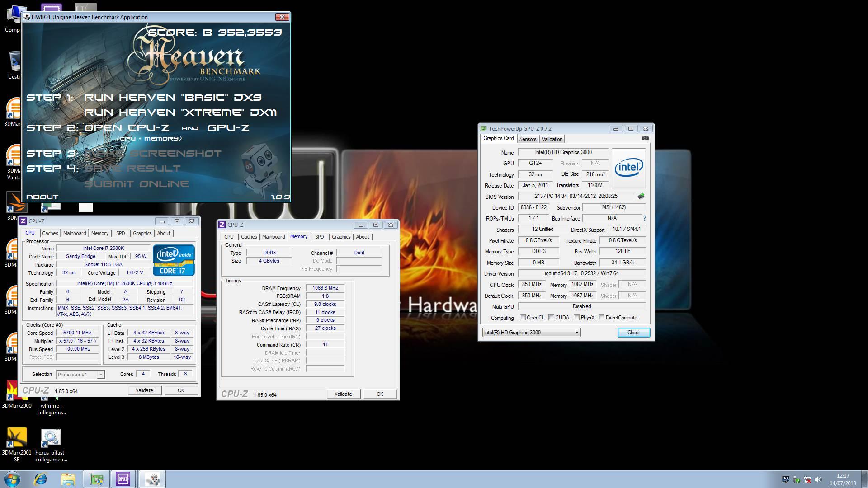868x488 pixels.
Task: Click the BIOS save chip icon in GPU-Z
Action: pyautogui.click(x=641, y=196)
